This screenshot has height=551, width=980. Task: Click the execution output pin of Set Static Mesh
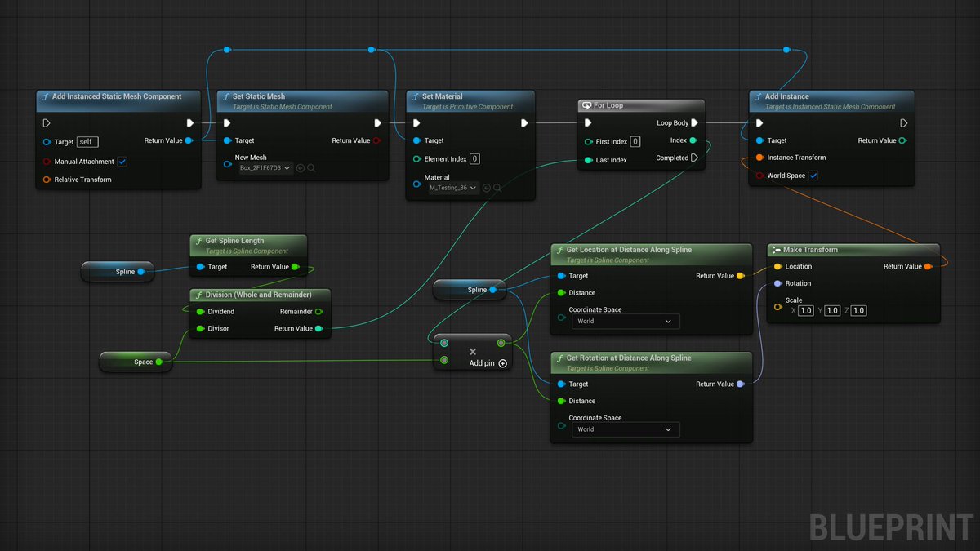(x=377, y=123)
